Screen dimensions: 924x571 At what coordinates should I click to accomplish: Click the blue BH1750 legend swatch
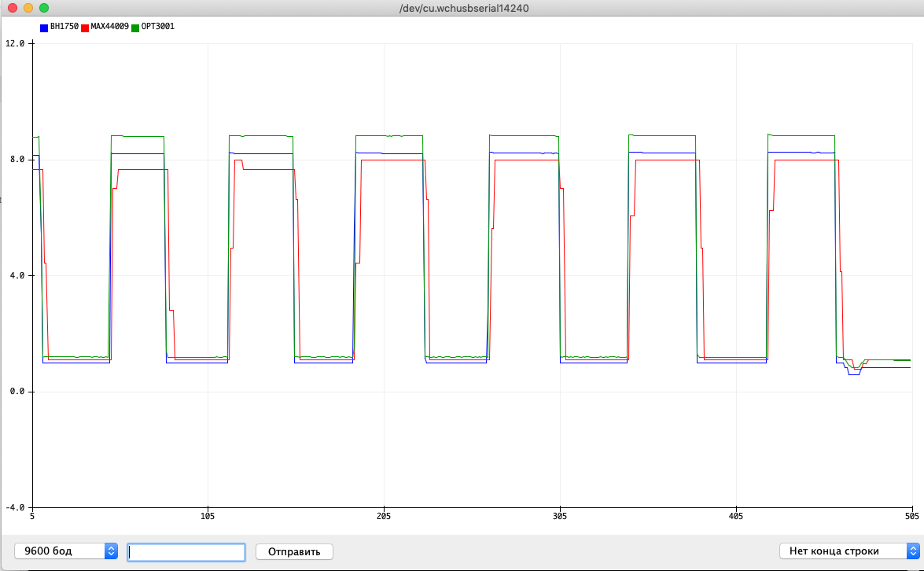[x=44, y=28]
